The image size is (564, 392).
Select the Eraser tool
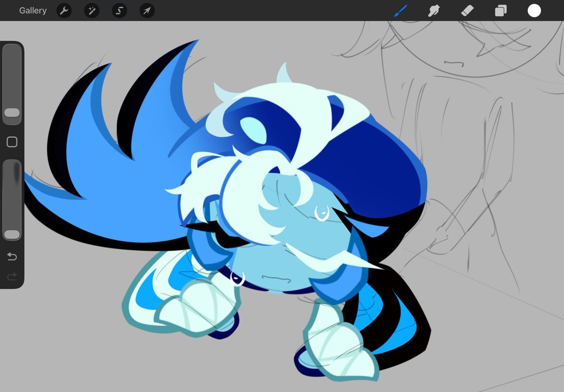point(467,10)
